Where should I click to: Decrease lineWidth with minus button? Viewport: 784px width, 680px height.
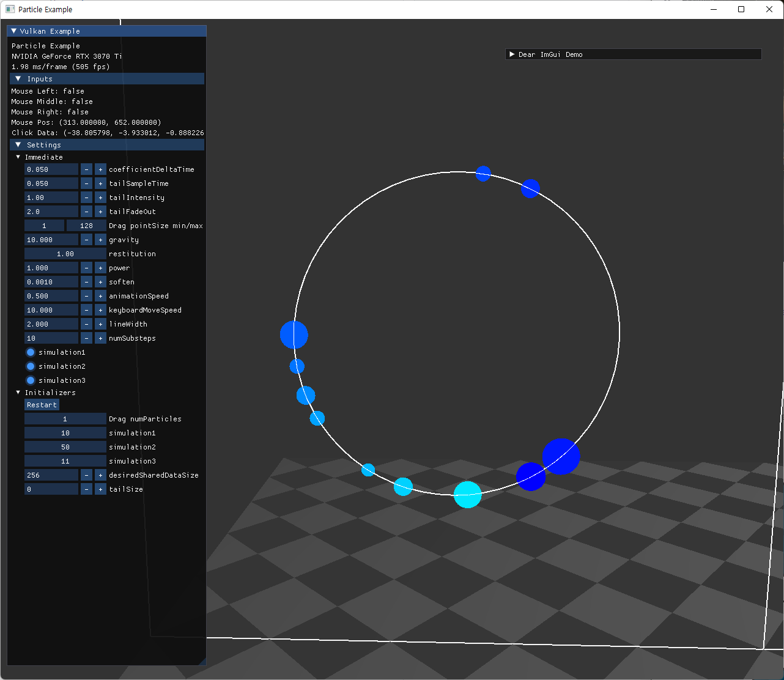click(x=86, y=324)
